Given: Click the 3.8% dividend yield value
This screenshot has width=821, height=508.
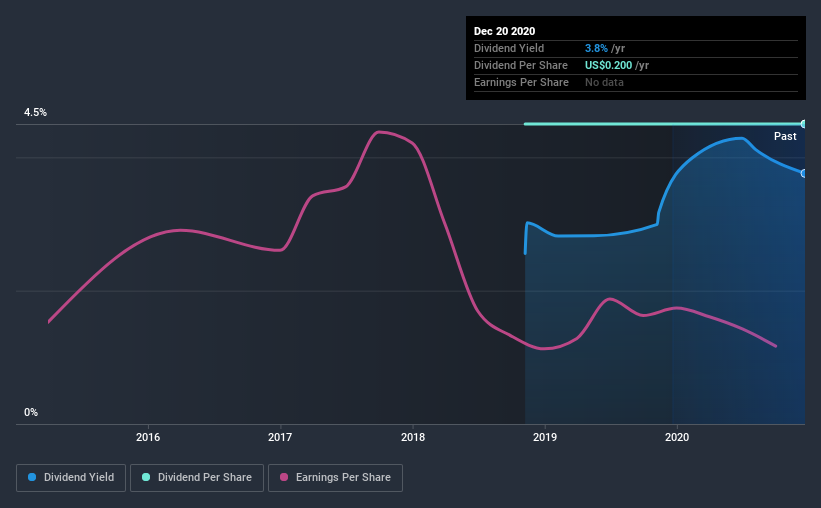Looking at the screenshot, I should 596,48.
